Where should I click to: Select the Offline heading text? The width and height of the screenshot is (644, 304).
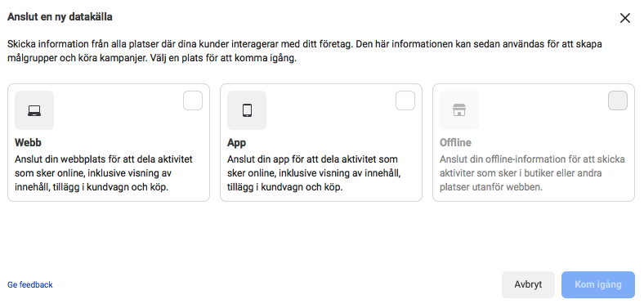tap(455, 143)
